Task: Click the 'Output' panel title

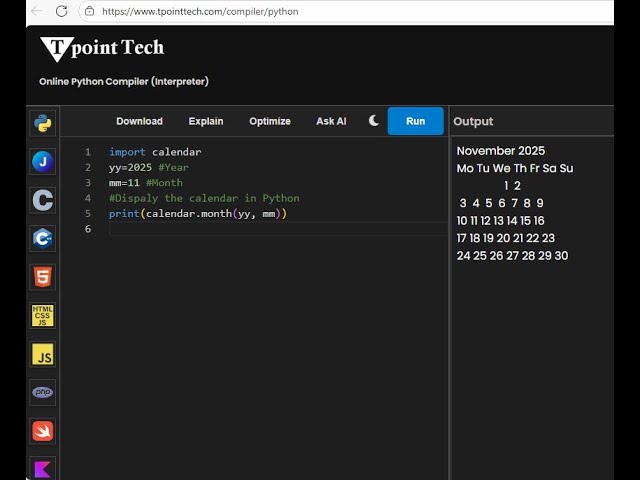Action: point(473,121)
